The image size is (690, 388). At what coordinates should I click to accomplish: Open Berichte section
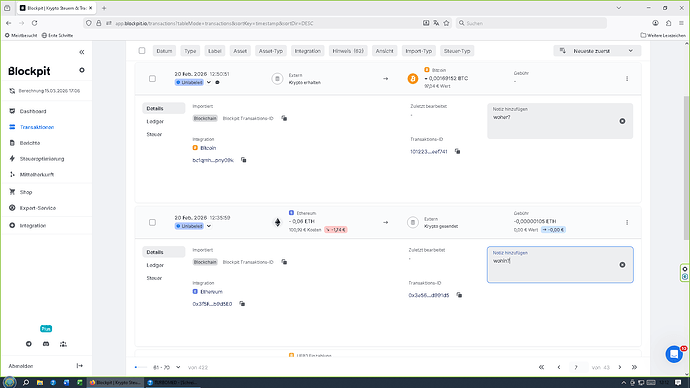click(x=30, y=143)
